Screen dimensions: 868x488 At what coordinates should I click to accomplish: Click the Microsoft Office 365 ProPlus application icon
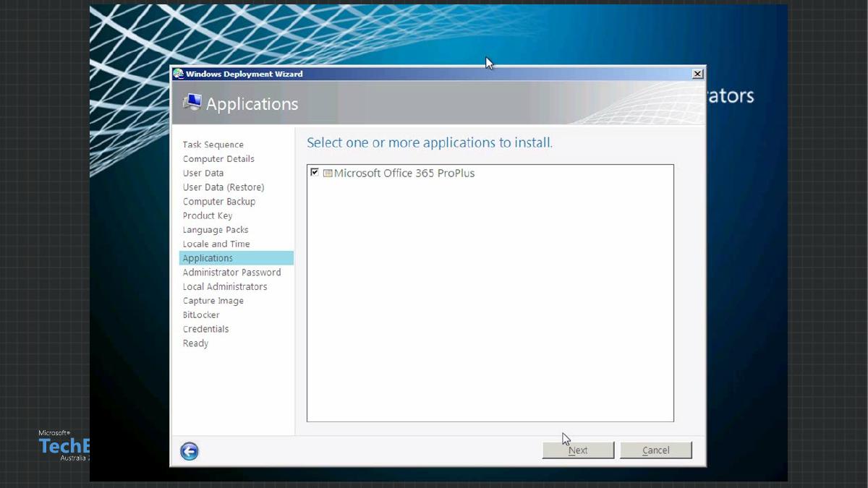pos(328,174)
